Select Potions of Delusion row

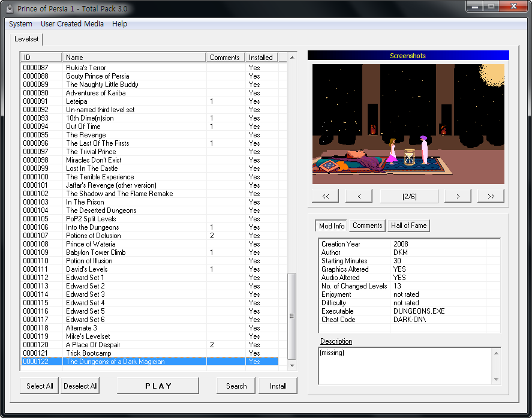(149, 236)
